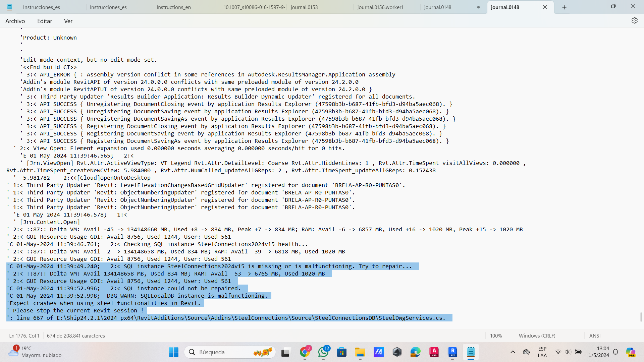This screenshot has height=362, width=644.
Task: Open AutoCAD taskbar icon
Action: [434, 352]
